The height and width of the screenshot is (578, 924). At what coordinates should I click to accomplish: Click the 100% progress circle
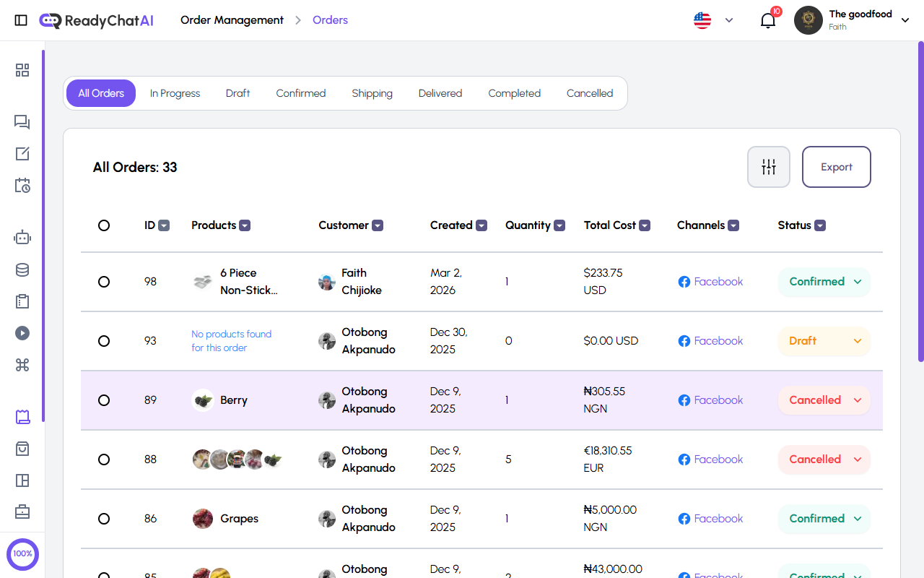[x=22, y=554]
